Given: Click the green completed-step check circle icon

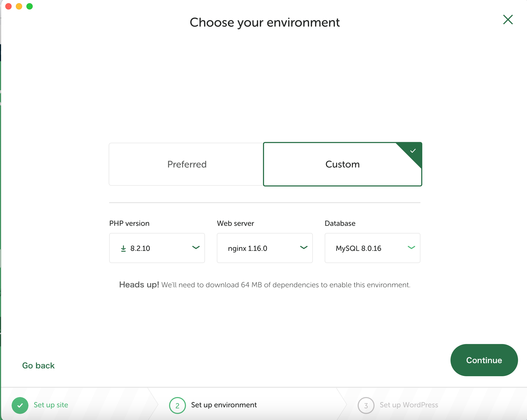Looking at the screenshot, I should point(20,405).
